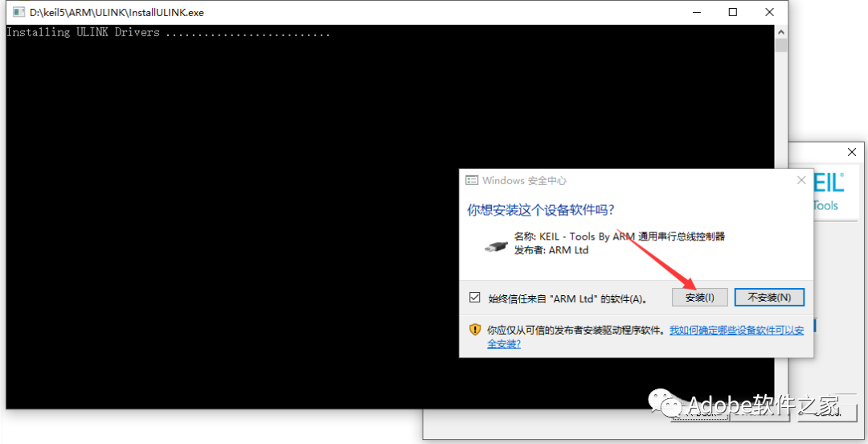The width and height of the screenshot is (868, 444).
Task: Minimize the InstallULINK console window
Action: 696,12
